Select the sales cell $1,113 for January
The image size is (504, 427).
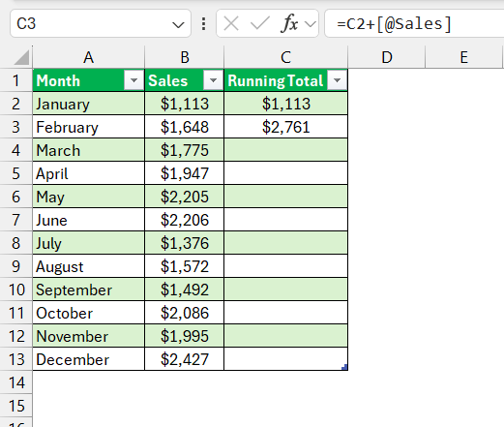185,104
